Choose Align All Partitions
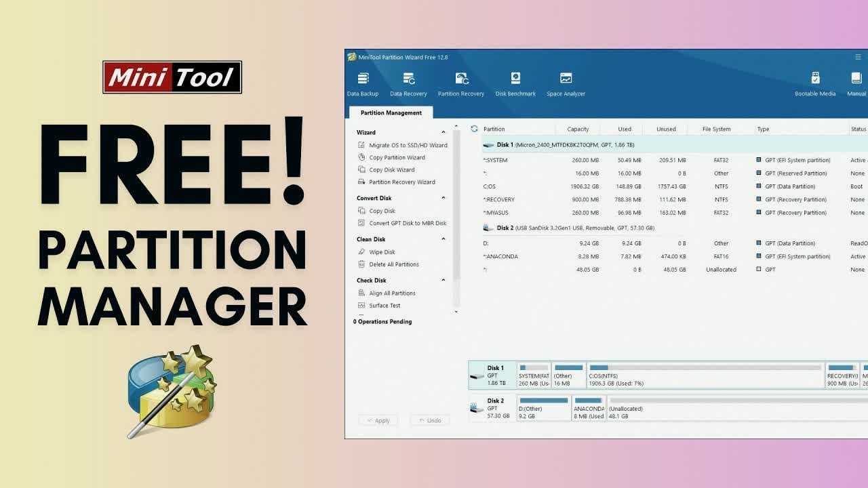Viewport: 868px width, 488px height. click(x=387, y=293)
